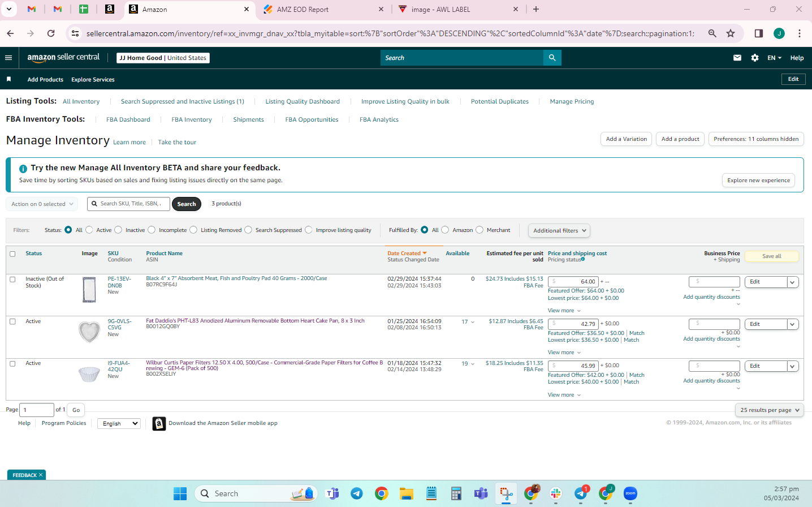Select the checkbox for the Wilbur Curtis Paper Filters row
This screenshot has width=812, height=507.
point(12,364)
